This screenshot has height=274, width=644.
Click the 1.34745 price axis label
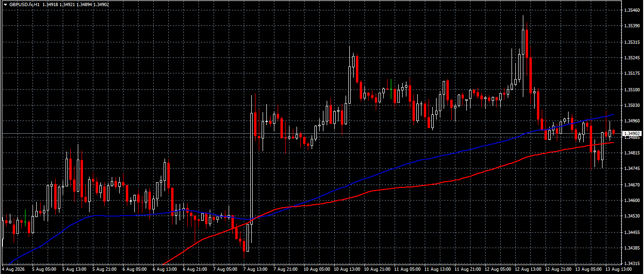pyautogui.click(x=632, y=169)
